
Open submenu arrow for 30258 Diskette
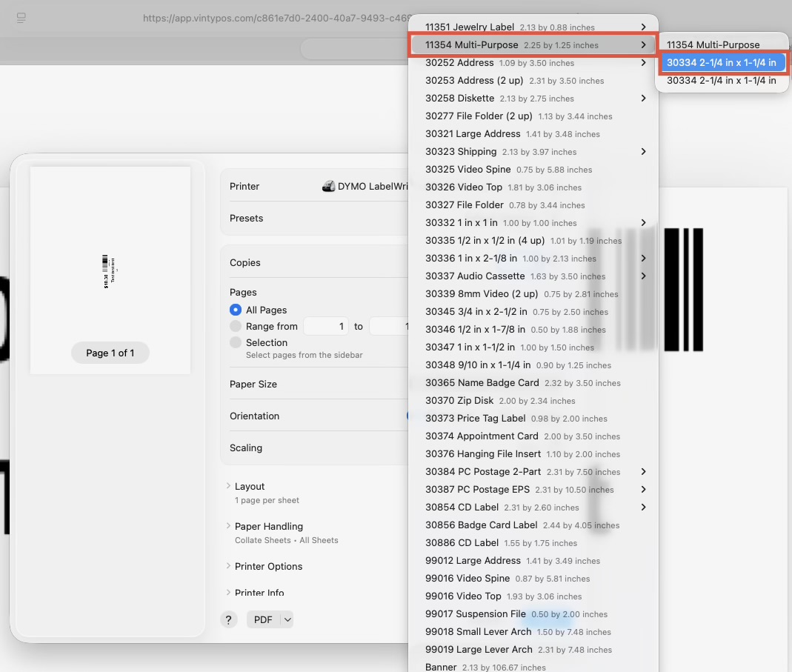click(643, 98)
